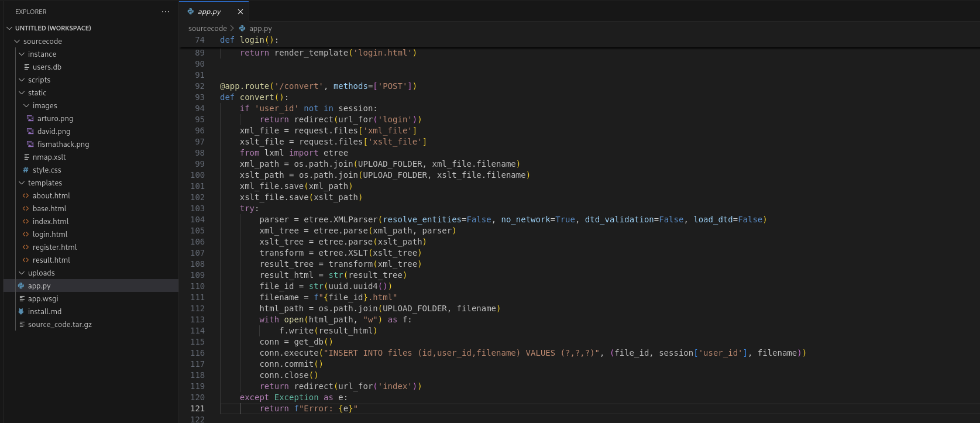Click HTML icon beside about.html
The width and height of the screenshot is (980, 423).
pyautogui.click(x=26, y=196)
